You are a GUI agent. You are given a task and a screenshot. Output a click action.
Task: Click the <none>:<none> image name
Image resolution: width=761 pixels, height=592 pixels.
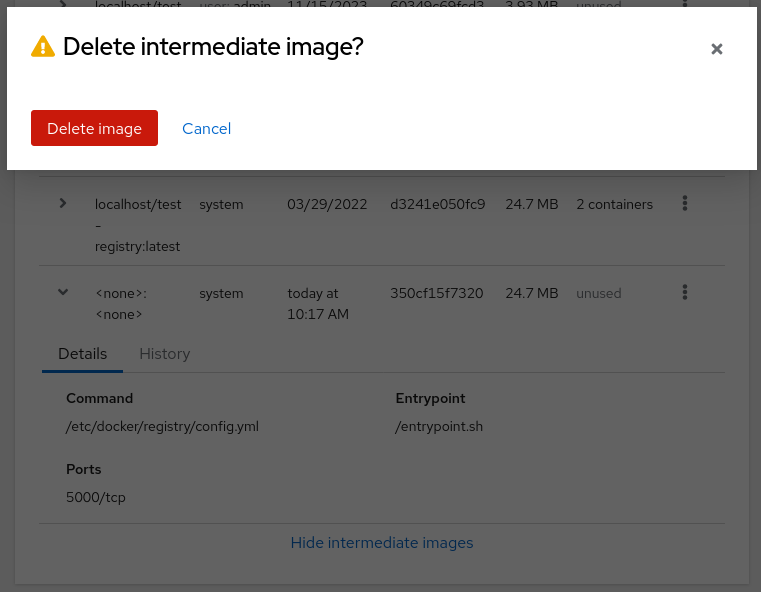(x=120, y=303)
